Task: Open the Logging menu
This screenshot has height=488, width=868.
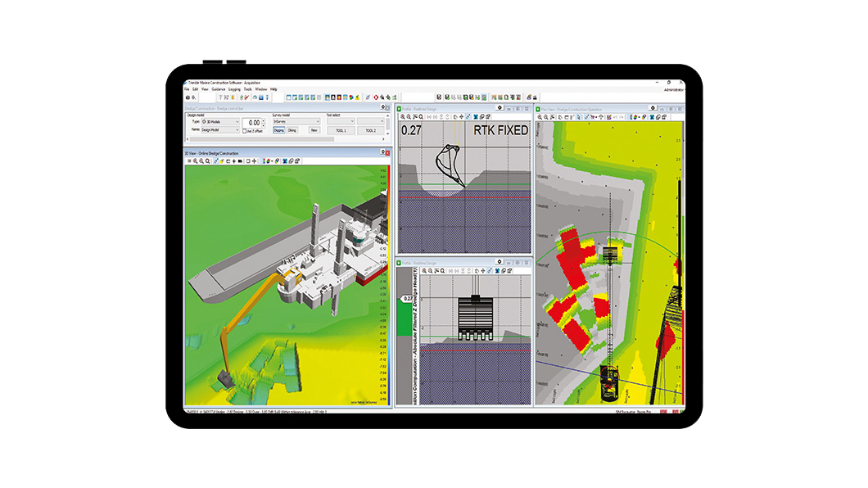Action: [234, 89]
